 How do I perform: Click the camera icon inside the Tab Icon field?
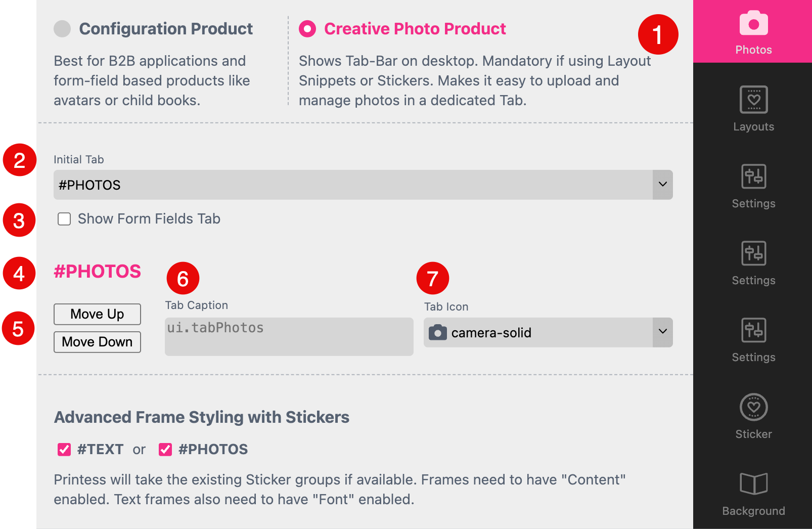pyautogui.click(x=437, y=332)
